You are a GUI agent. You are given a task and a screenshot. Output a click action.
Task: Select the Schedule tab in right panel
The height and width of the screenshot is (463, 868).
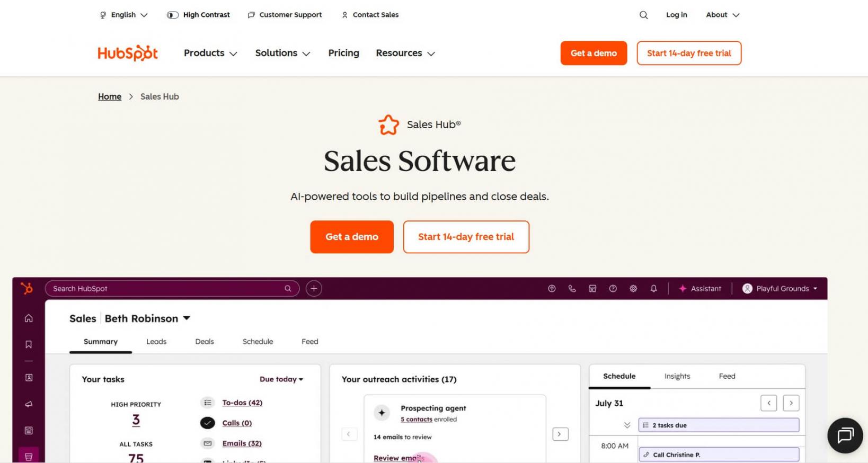click(619, 376)
